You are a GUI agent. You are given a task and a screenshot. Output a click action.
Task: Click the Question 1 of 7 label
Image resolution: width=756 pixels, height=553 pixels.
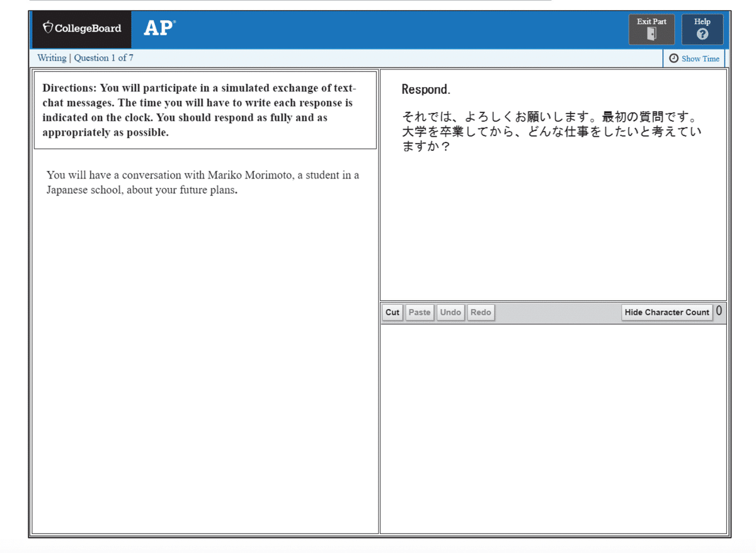(x=104, y=57)
